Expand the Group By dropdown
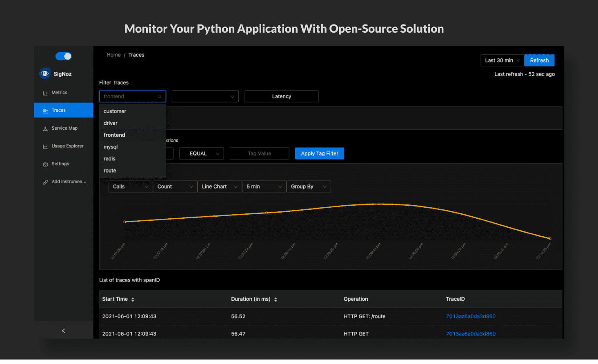 [x=308, y=186]
